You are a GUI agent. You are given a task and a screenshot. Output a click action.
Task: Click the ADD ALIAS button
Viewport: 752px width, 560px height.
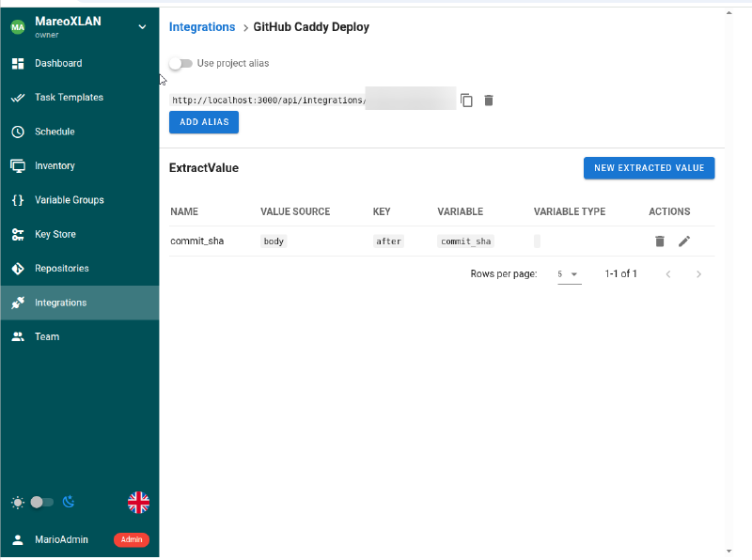pyautogui.click(x=203, y=122)
